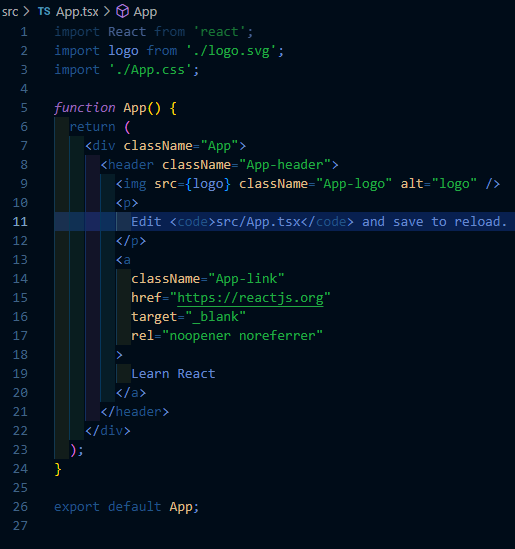
Task: Click src/App.tsx text inside code tag
Action: (258, 222)
